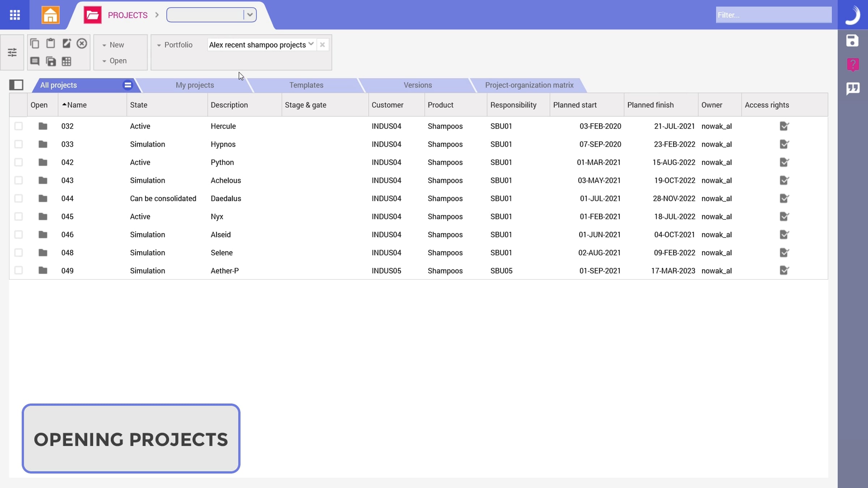The image size is (868, 488).
Task: Switch to Versions tab
Action: pyautogui.click(x=418, y=85)
